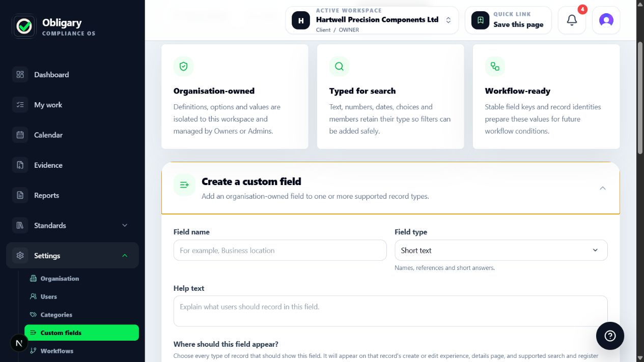Open the user profile avatar

click(x=606, y=20)
